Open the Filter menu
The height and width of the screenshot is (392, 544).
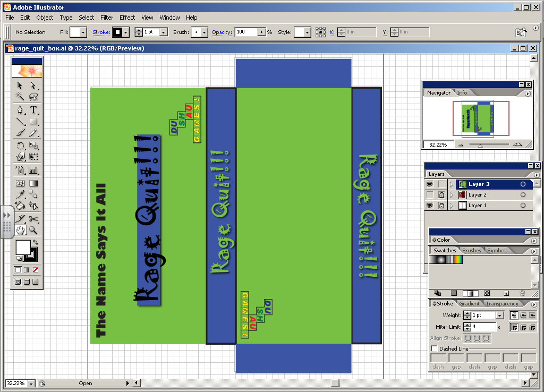point(107,18)
